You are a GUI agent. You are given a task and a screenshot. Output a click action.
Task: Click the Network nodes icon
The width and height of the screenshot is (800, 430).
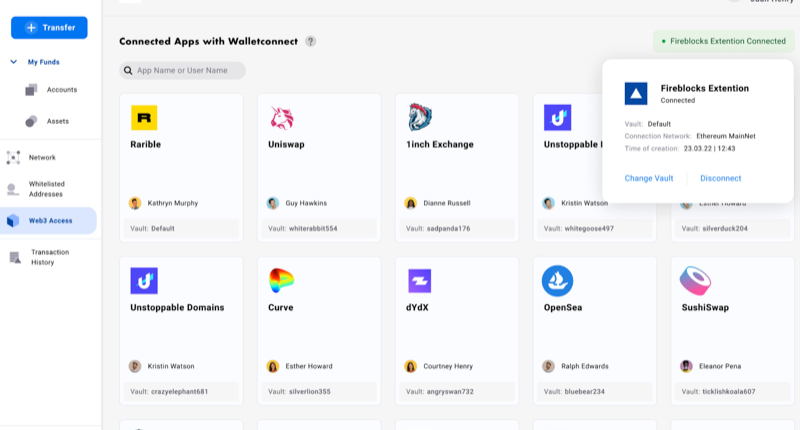tap(13, 158)
